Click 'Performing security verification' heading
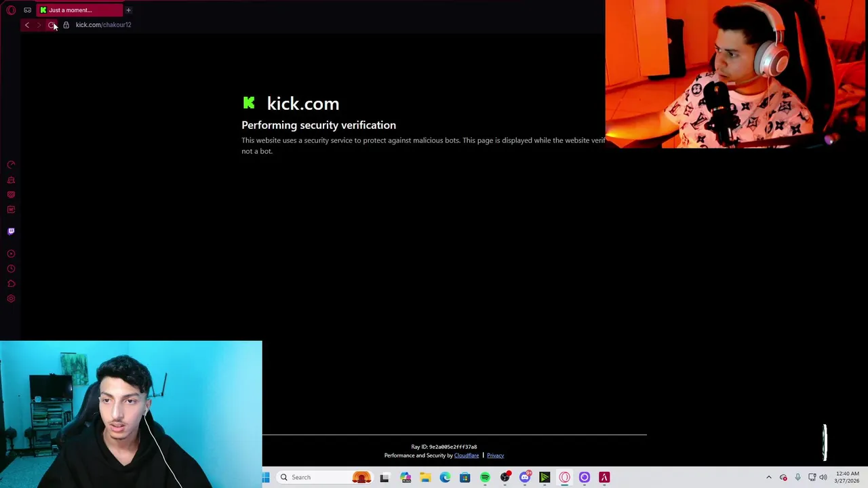Viewport: 868px width, 488px height. tap(319, 125)
